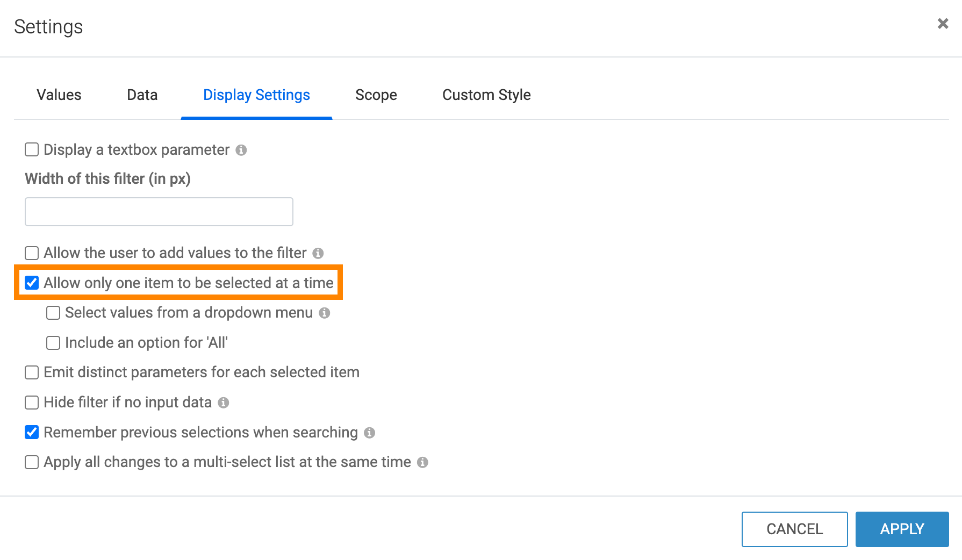Click info icon beside dropdown menu option
Image resolution: width=962 pixels, height=560 pixels.
(x=324, y=313)
